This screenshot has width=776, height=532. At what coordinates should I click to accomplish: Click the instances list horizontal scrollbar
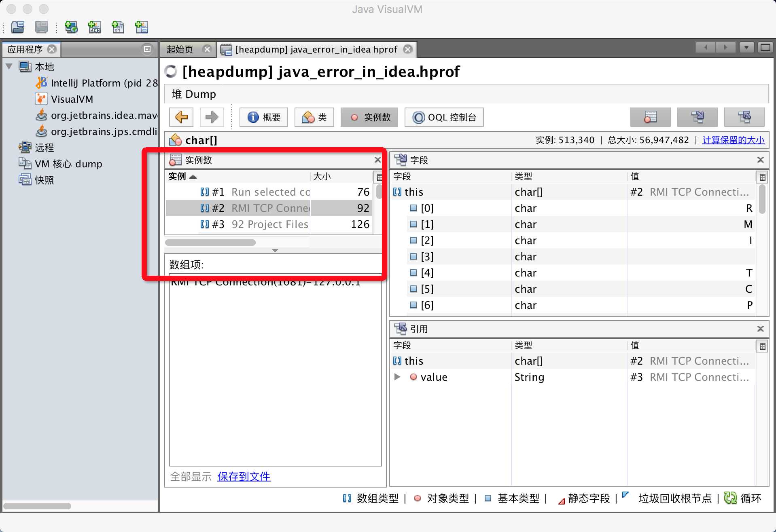(210, 243)
